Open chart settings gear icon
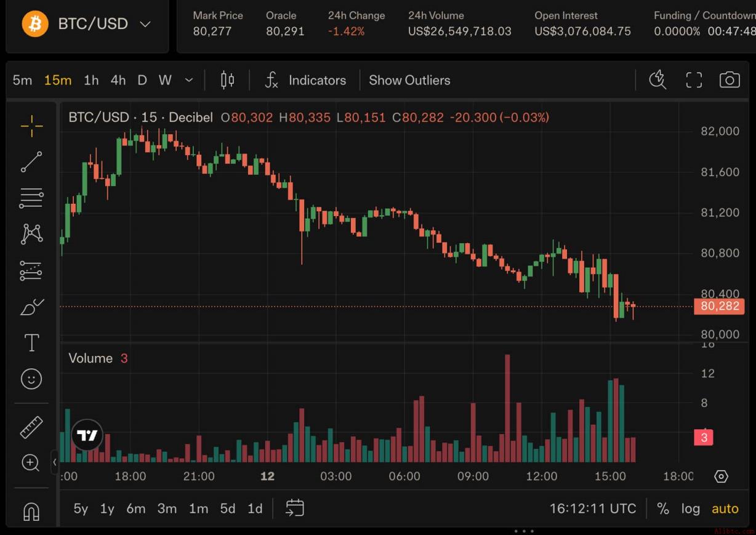The height and width of the screenshot is (535, 756). [722, 477]
